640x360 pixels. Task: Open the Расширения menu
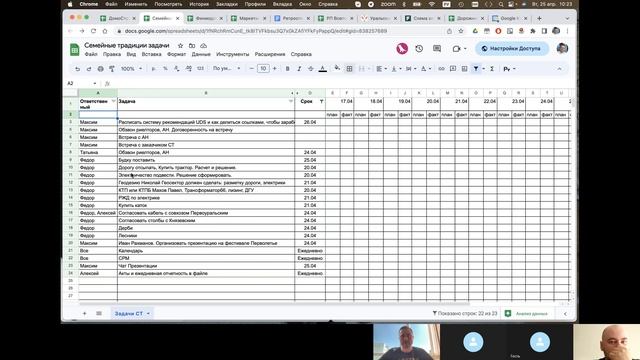coord(270,54)
